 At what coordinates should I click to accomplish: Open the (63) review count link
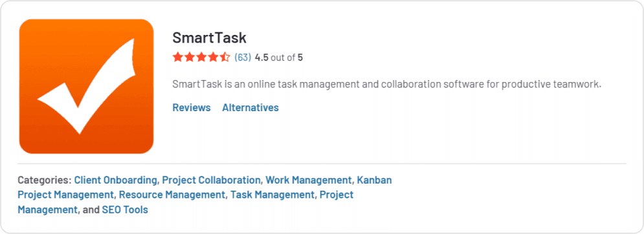(242, 58)
